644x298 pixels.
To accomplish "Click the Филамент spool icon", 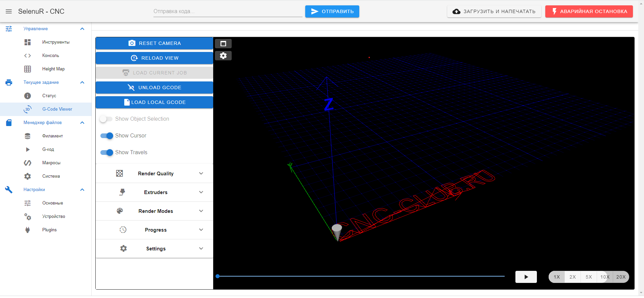I will (28, 136).
